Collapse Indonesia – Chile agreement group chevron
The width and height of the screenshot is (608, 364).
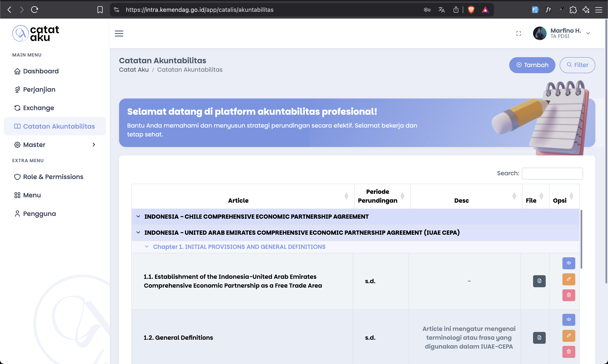(138, 216)
